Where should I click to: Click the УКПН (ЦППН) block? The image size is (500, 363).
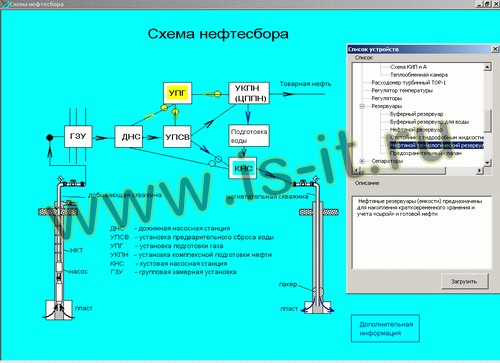click(249, 93)
